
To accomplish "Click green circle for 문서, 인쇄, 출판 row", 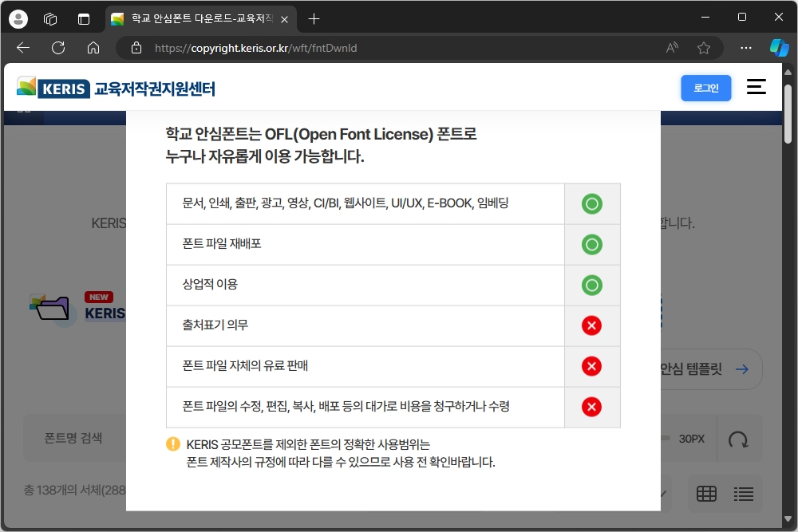I will [592, 204].
